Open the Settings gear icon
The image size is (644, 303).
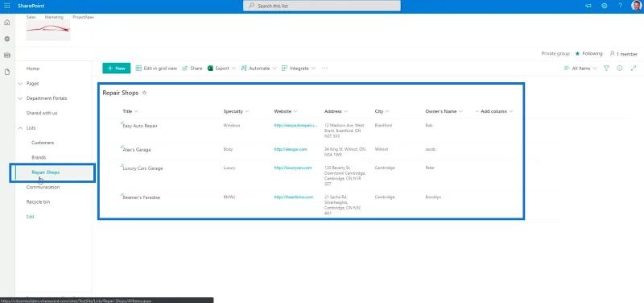pos(605,6)
